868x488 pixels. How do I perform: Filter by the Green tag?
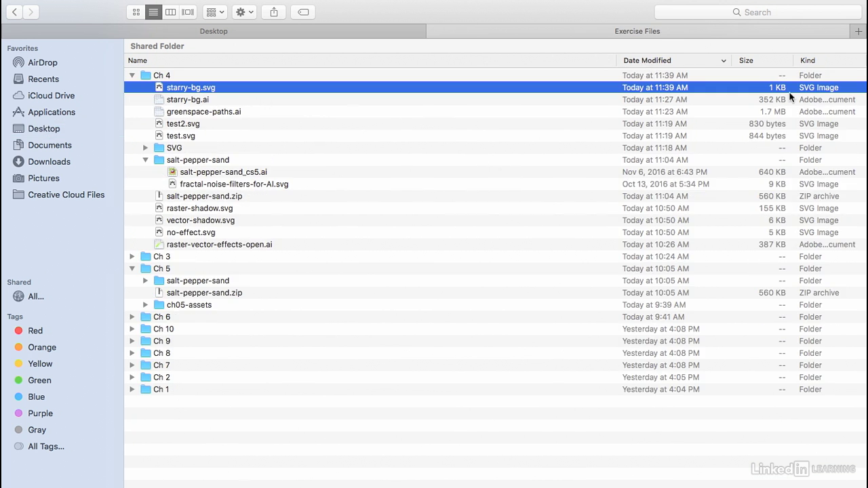point(39,380)
